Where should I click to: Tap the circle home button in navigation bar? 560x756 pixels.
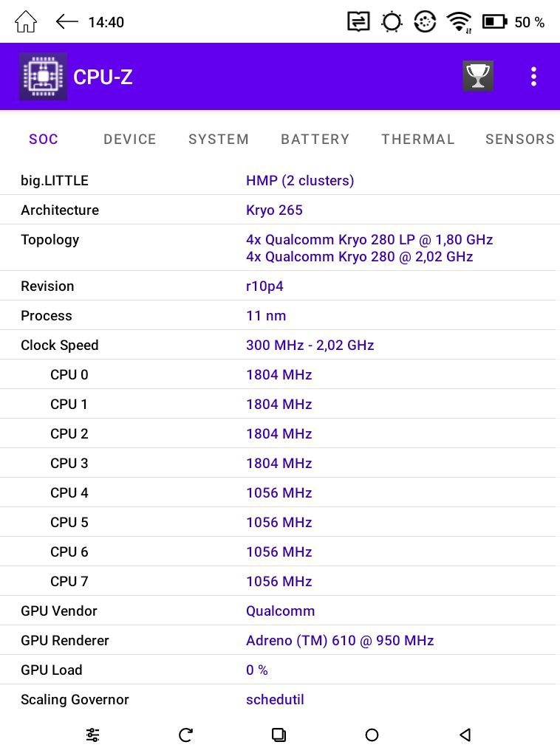(372, 735)
